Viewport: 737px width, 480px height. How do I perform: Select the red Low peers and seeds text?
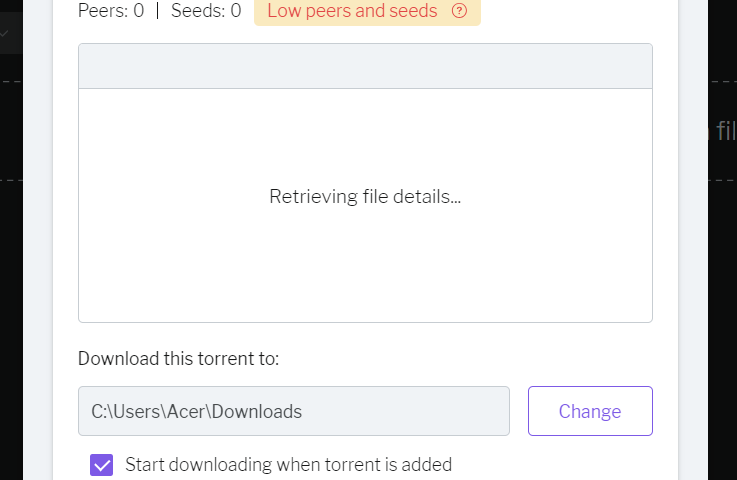coord(353,11)
